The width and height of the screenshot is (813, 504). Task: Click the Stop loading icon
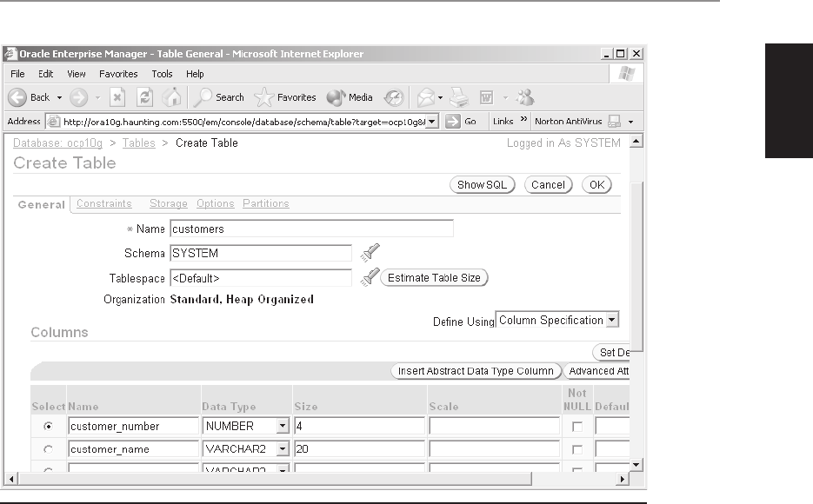click(x=117, y=97)
